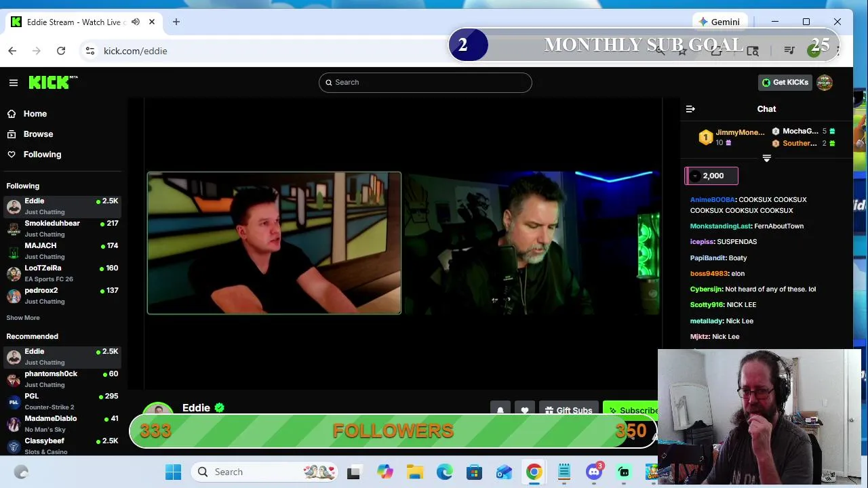Open Classybeef Slots & Casino channel

[62, 446]
